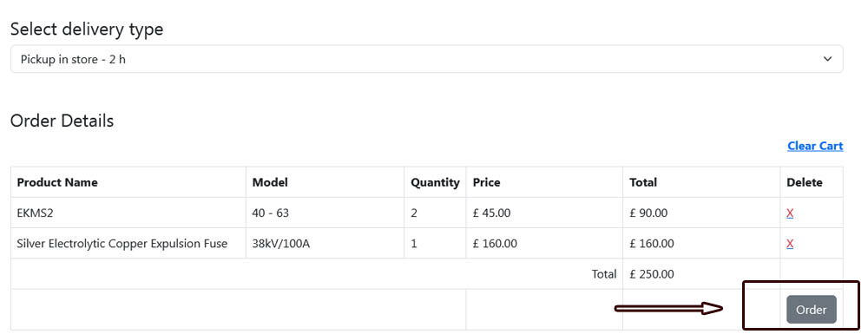Click the Order button
The width and height of the screenshot is (868, 334).
click(811, 310)
